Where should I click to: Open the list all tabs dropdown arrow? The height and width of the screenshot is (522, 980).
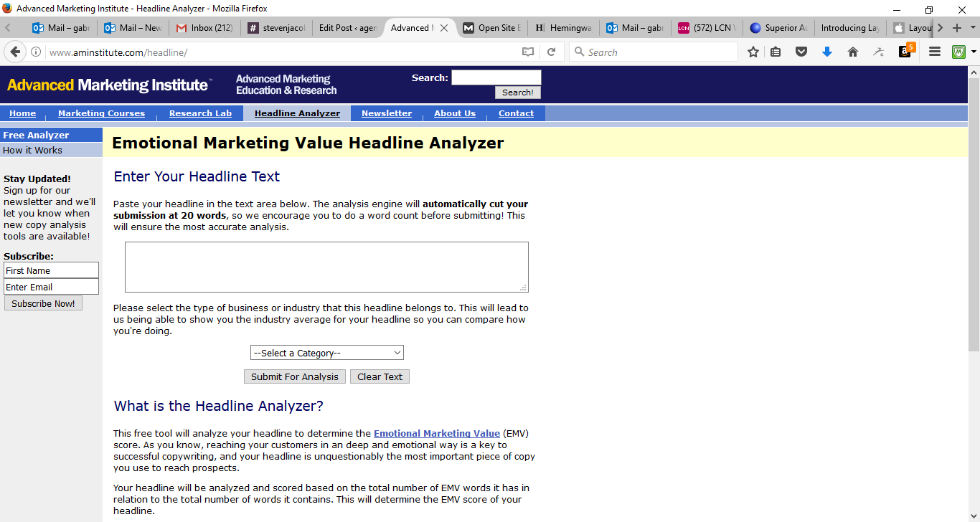[974, 28]
